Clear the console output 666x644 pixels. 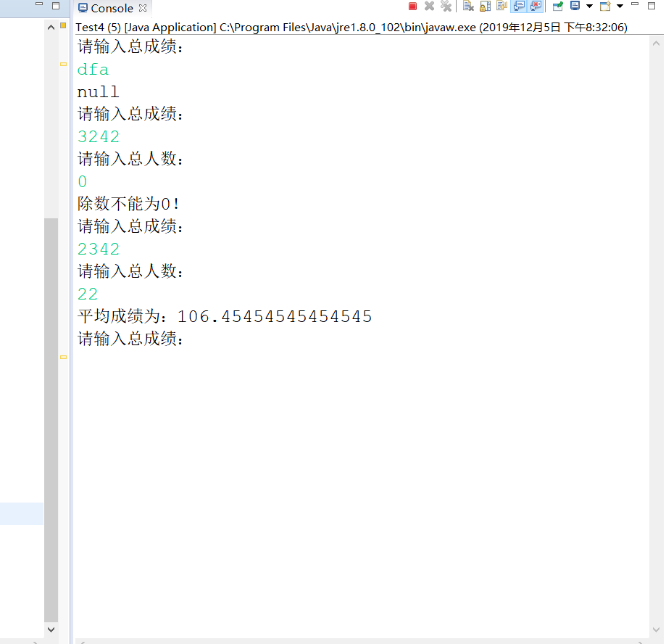(x=467, y=6)
